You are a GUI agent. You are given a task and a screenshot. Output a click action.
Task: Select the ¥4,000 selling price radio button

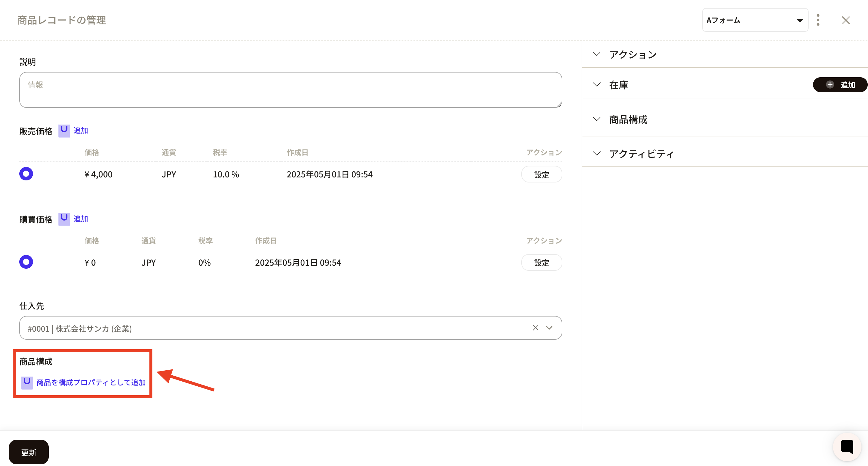(26, 174)
